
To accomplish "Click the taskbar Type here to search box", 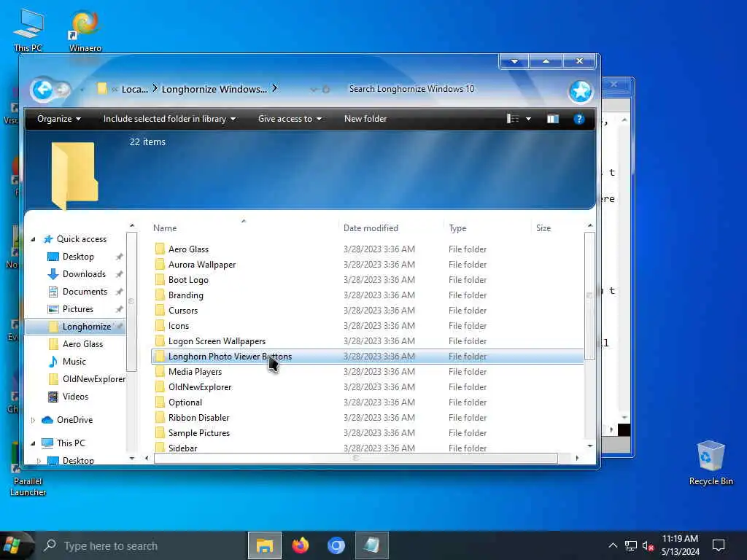I will click(x=141, y=545).
